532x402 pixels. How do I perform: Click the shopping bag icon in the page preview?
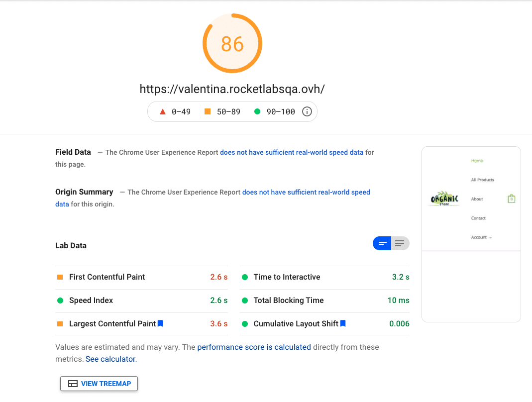click(511, 199)
